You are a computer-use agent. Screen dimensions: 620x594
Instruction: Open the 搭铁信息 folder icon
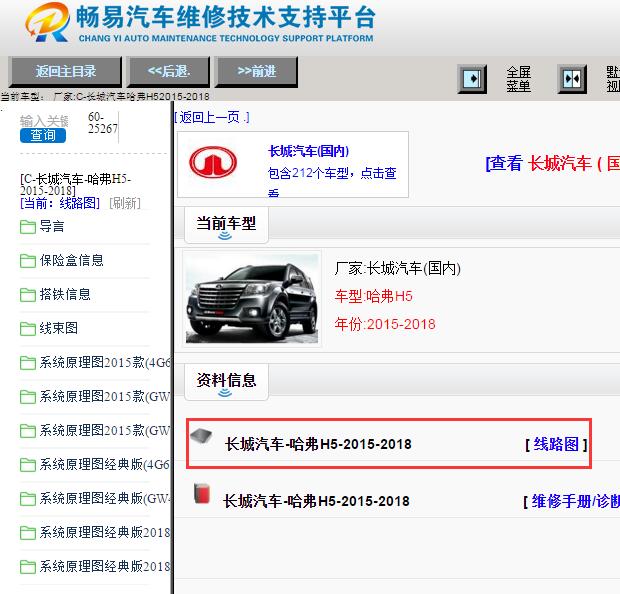28,295
